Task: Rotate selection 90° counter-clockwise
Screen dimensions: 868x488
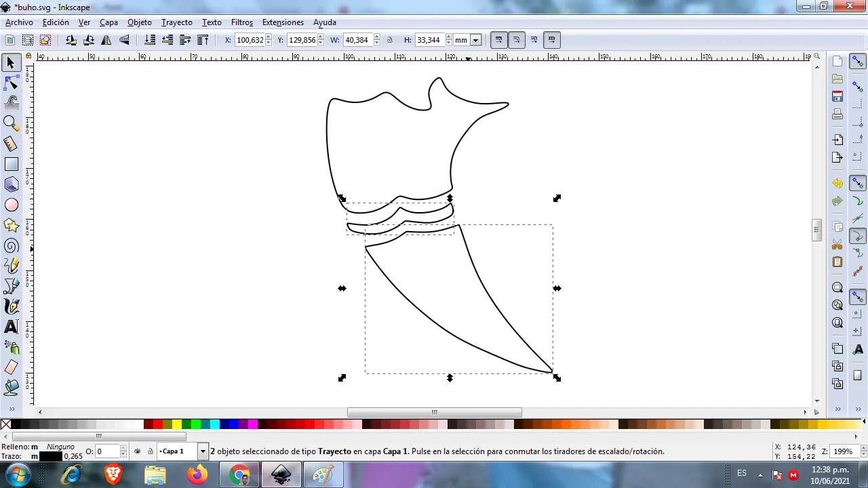Action: [71, 40]
